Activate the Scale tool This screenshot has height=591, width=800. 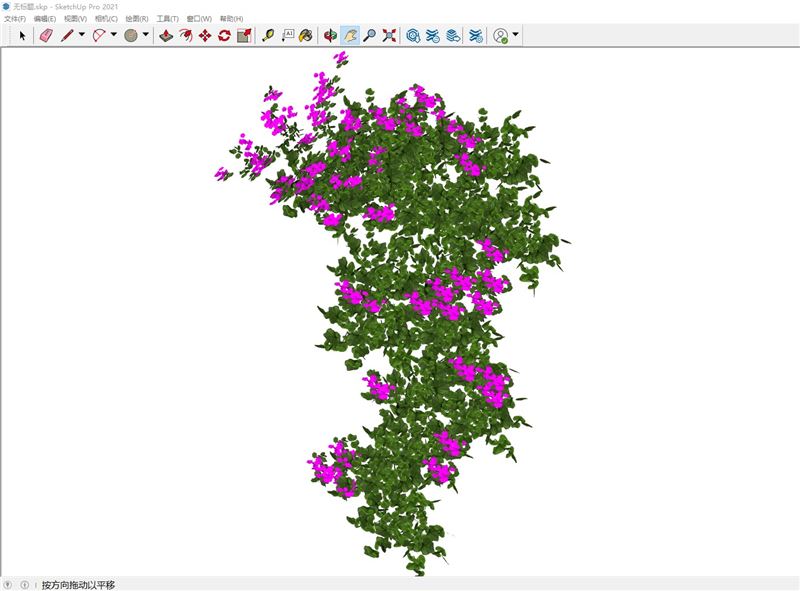click(243, 36)
